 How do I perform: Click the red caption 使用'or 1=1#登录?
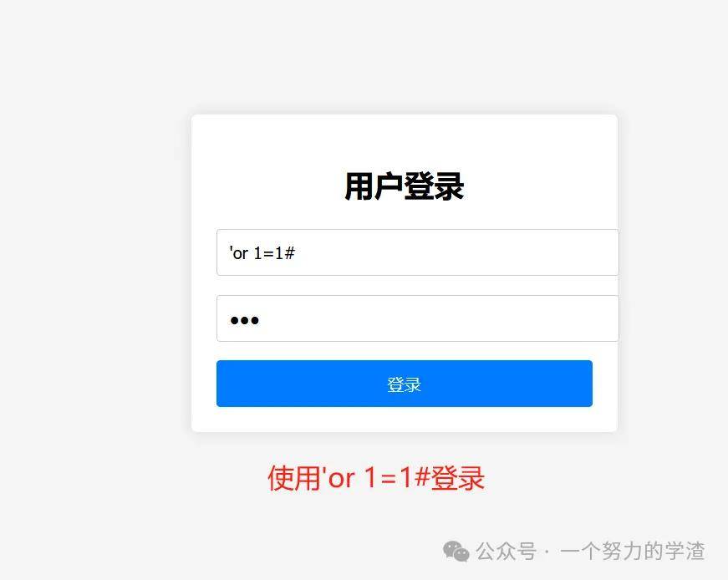(x=376, y=478)
